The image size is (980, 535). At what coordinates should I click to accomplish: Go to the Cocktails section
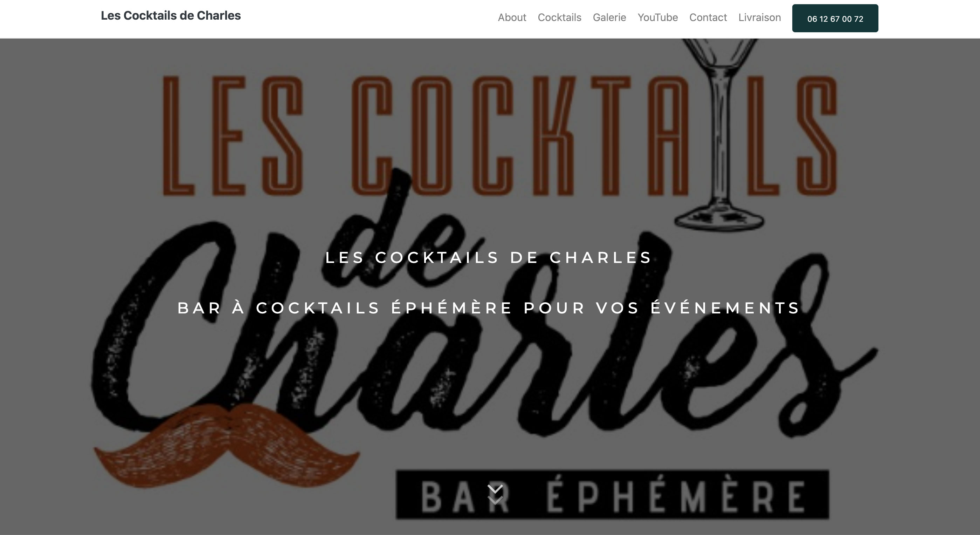click(559, 18)
